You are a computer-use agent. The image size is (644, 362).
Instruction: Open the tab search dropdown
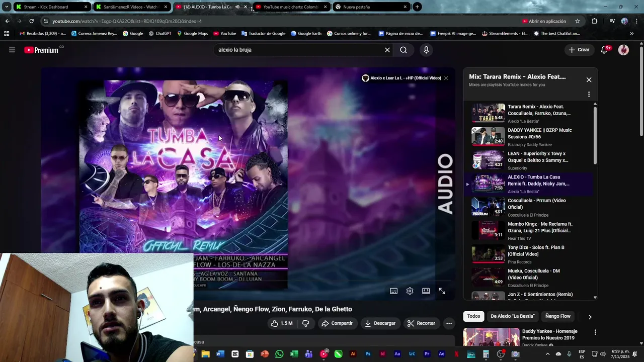pyautogui.click(x=6, y=7)
